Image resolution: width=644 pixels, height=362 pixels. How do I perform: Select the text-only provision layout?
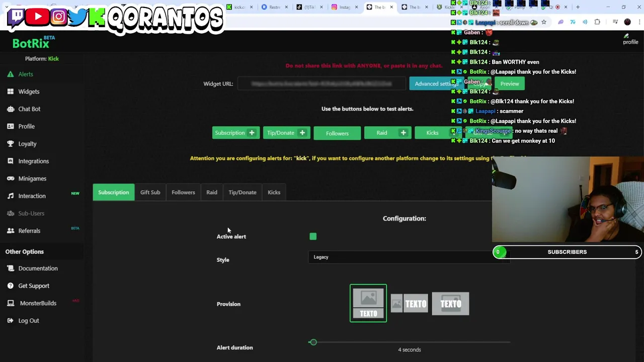[x=450, y=304]
